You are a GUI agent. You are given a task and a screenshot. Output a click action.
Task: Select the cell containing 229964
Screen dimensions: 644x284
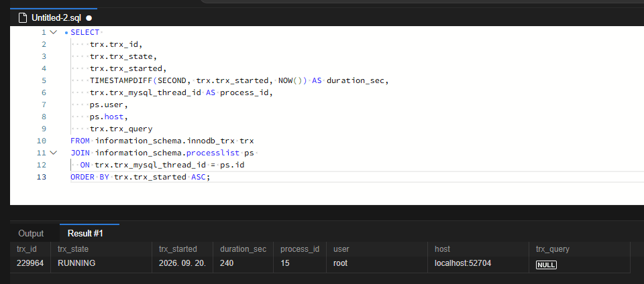[30, 263]
